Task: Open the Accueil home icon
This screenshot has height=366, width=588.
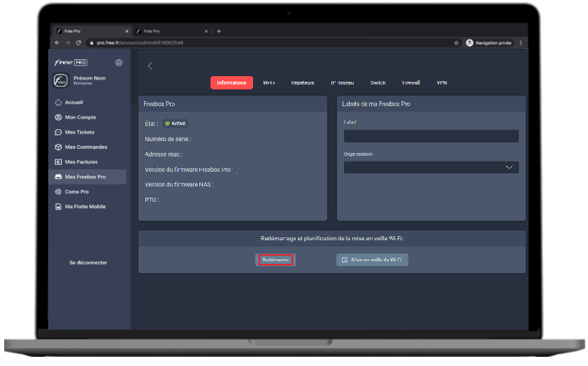Action: pyautogui.click(x=58, y=102)
